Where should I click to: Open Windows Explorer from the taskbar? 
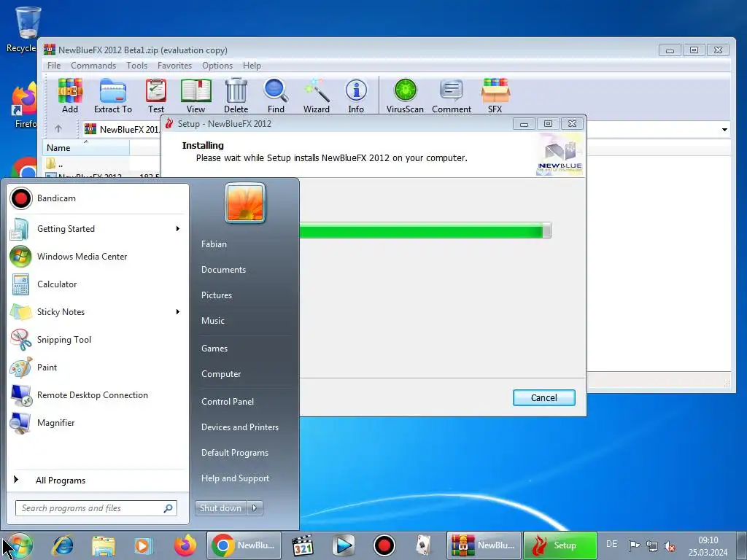coord(104,545)
